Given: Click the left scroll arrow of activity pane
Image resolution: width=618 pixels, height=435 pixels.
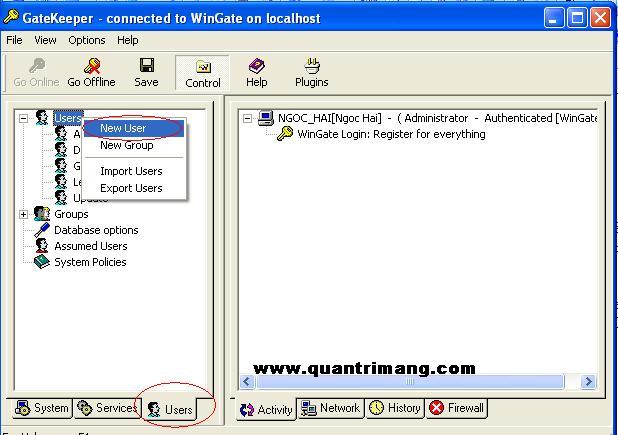Looking at the screenshot, I should (247, 381).
